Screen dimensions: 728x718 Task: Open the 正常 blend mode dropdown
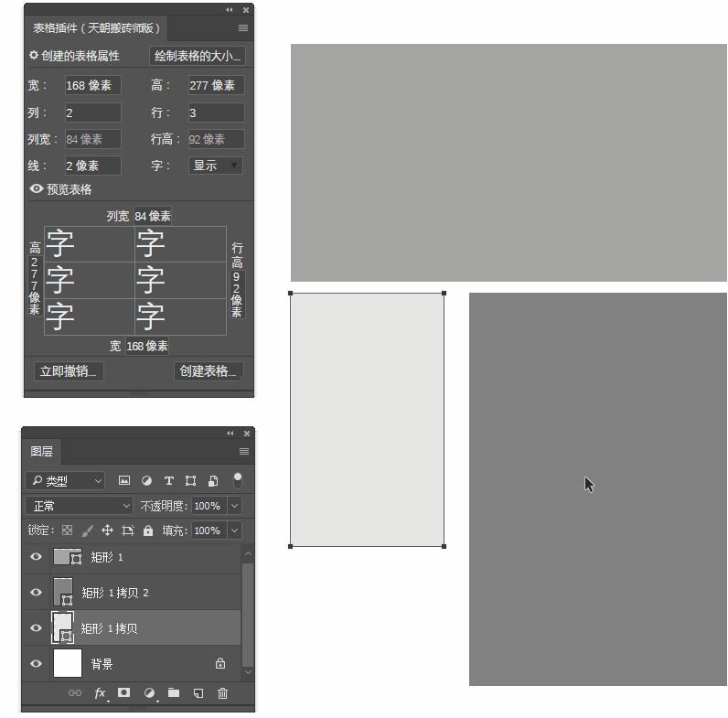tap(79, 506)
